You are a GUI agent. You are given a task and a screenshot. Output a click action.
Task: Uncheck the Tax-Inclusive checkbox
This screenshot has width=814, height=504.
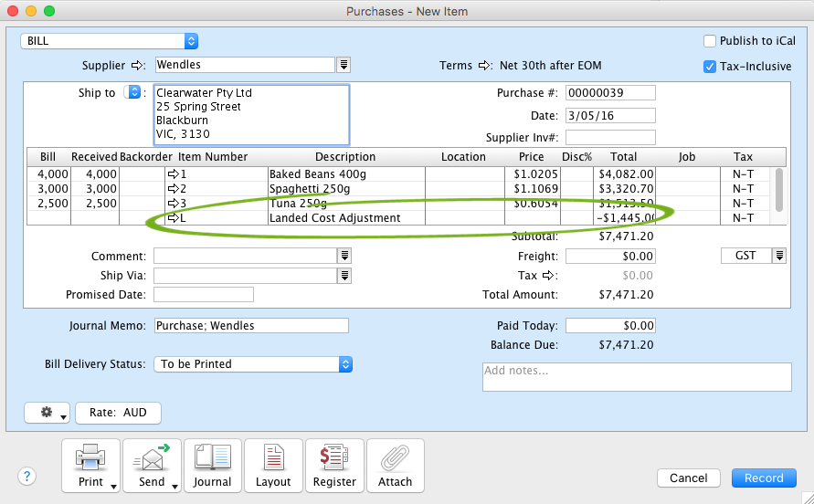click(710, 67)
